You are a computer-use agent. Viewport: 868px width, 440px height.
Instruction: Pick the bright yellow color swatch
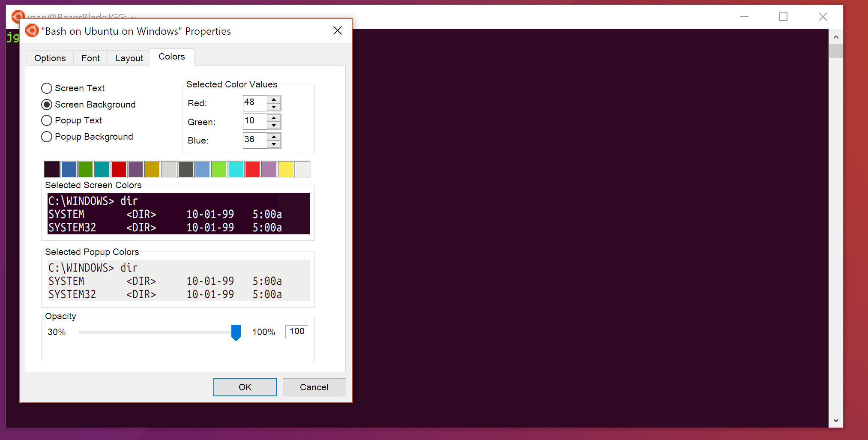pyautogui.click(x=286, y=169)
